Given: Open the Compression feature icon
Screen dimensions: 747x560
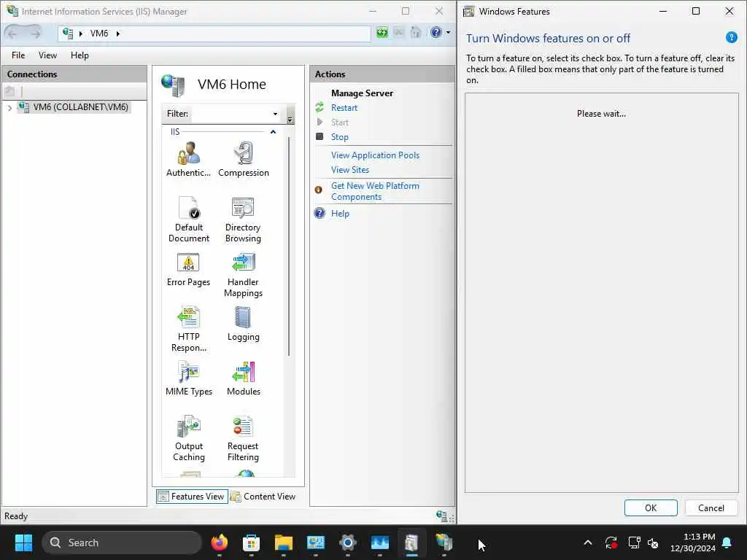Looking at the screenshot, I should click(244, 160).
